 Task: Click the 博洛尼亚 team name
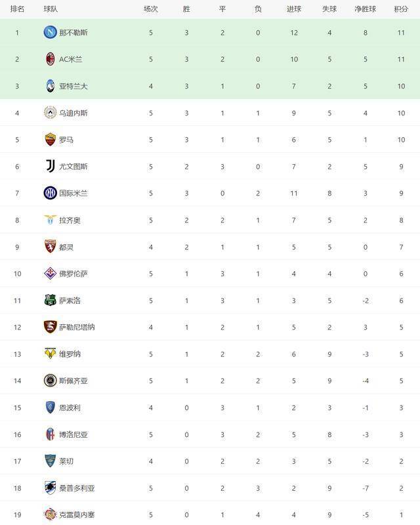click(x=73, y=434)
